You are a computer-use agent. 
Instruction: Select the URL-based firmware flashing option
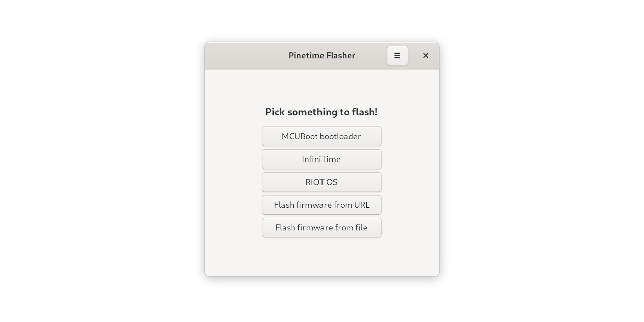321,205
